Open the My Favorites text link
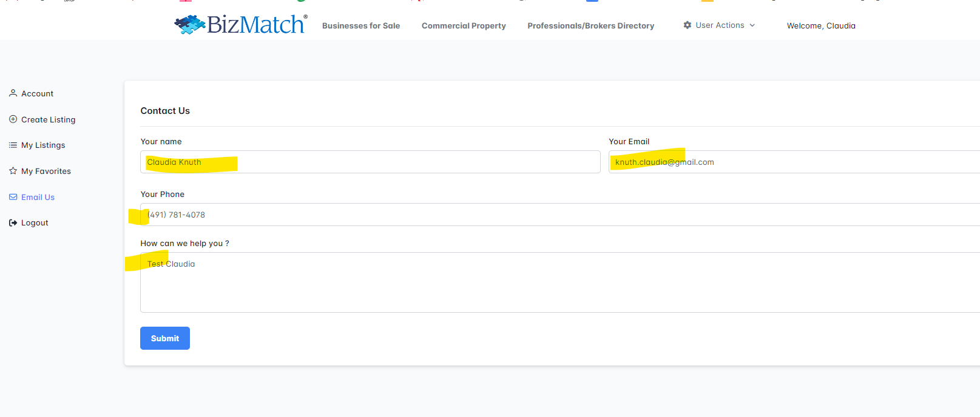Screen dimensions: 980x417 (x=46, y=172)
